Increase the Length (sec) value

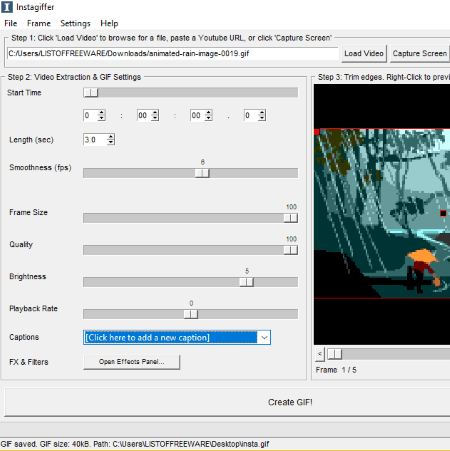111,137
